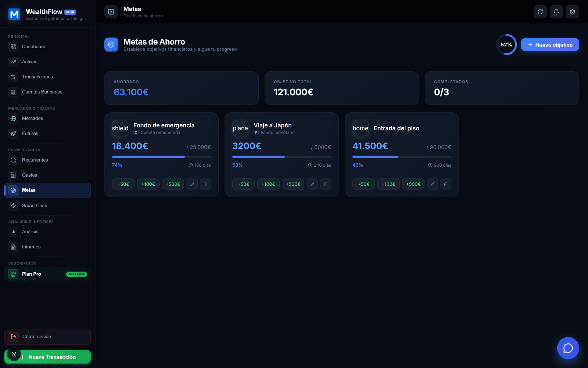This screenshot has height=368, width=588.
Task: Delete the Entrada del piso goal
Action: tap(446, 184)
